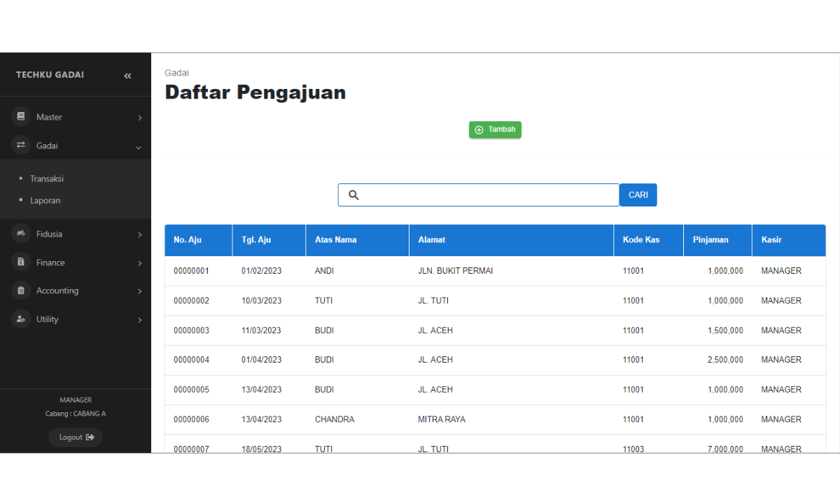840x504 pixels.
Task: Click the Pinjaman column header
Action: (710, 240)
